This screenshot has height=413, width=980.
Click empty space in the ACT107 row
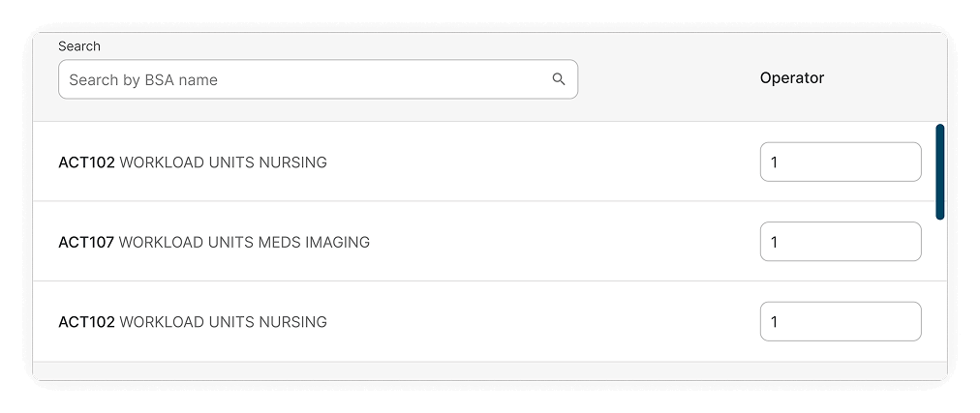[562, 242]
